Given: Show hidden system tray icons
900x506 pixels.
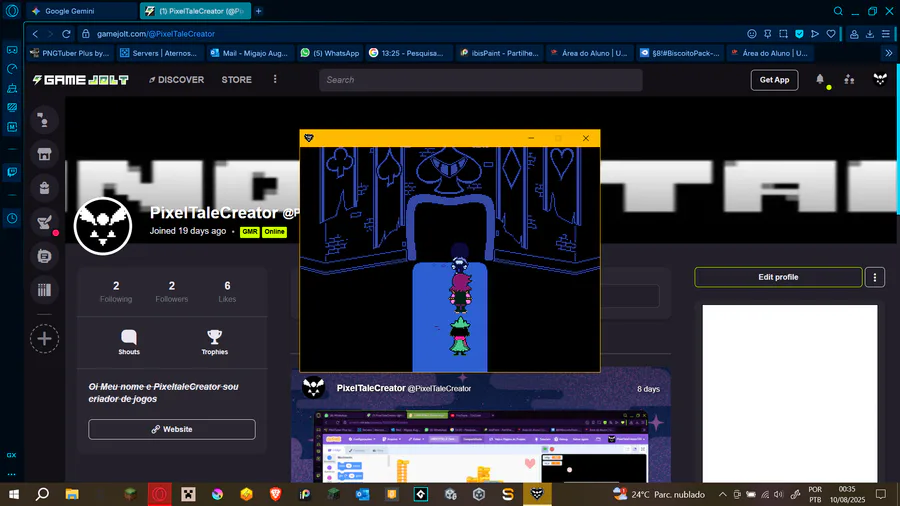Looking at the screenshot, I should pyautogui.click(x=723, y=494).
